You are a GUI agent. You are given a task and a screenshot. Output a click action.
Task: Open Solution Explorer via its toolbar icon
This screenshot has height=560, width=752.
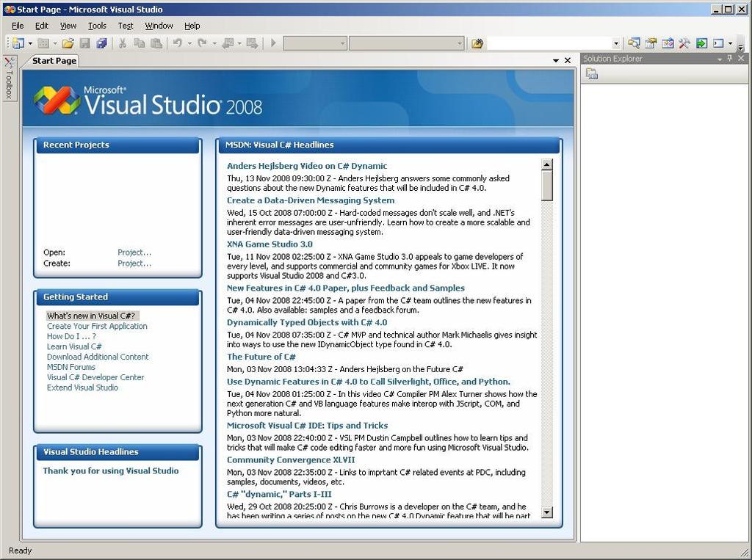[x=634, y=43]
